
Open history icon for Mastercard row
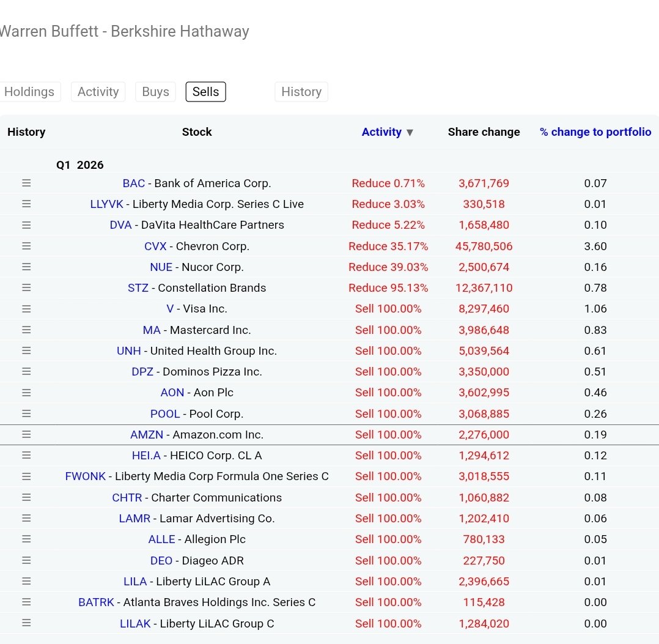click(x=26, y=330)
